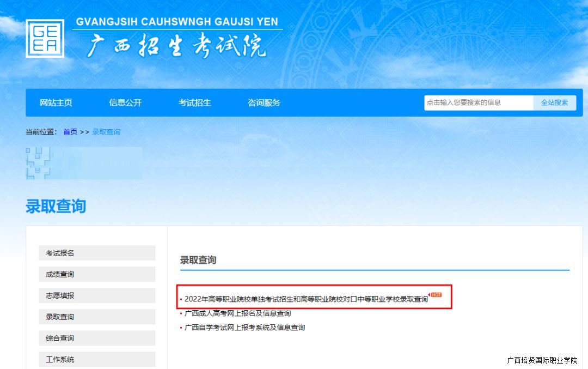Open the 信息公开 navigation item

coord(125,102)
